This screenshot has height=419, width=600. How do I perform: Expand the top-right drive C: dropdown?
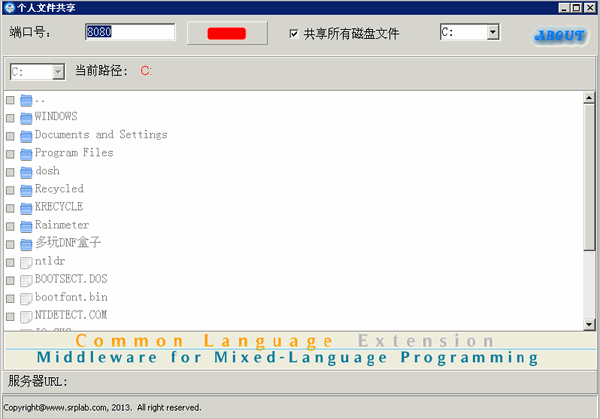[493, 32]
